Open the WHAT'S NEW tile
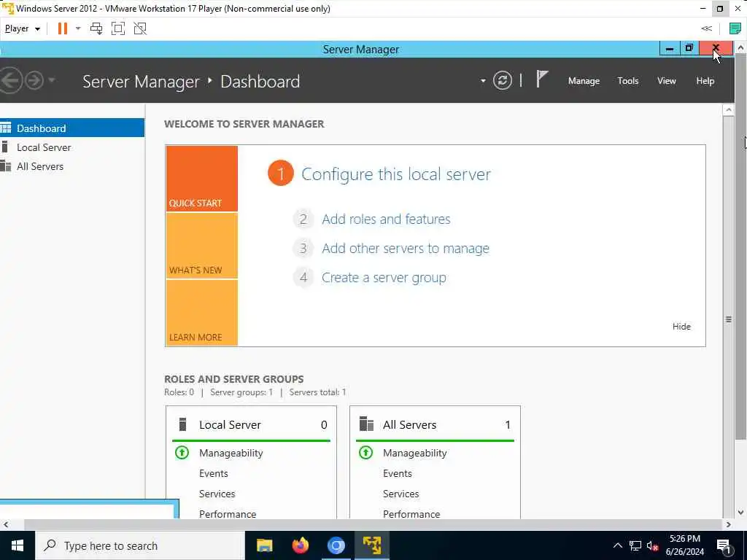 coord(201,246)
